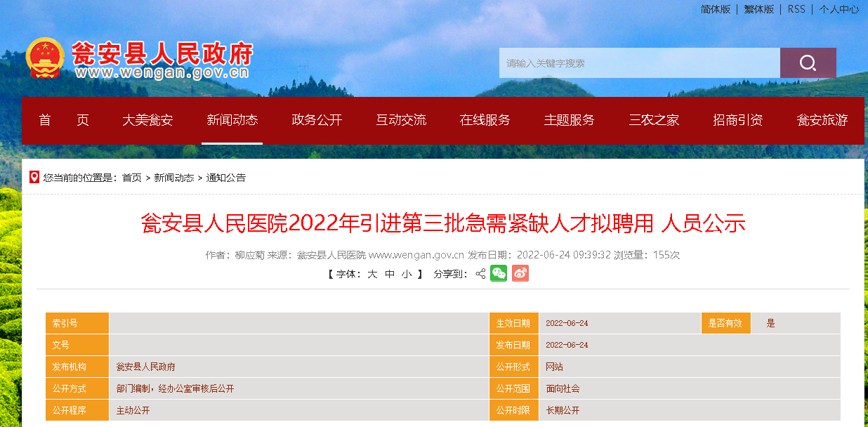Open 首页 navigation item
Image resolution: width=868 pixels, height=427 pixels.
[x=64, y=120]
